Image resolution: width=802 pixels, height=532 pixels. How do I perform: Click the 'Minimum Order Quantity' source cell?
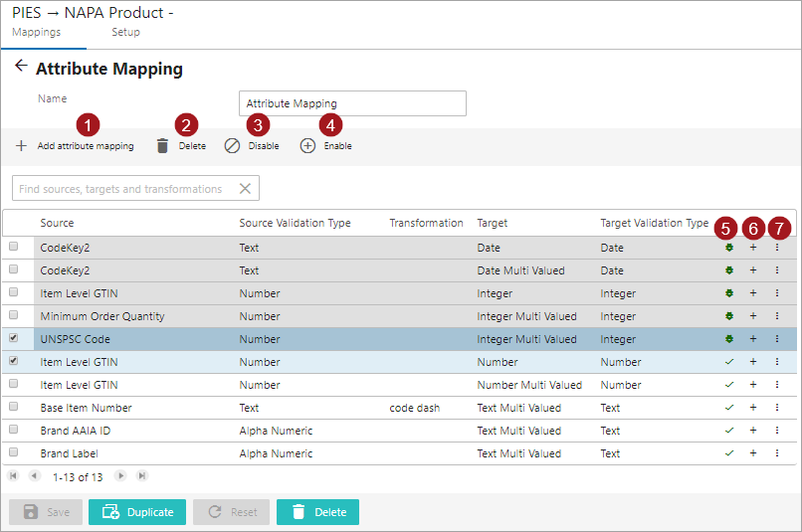coord(102,316)
